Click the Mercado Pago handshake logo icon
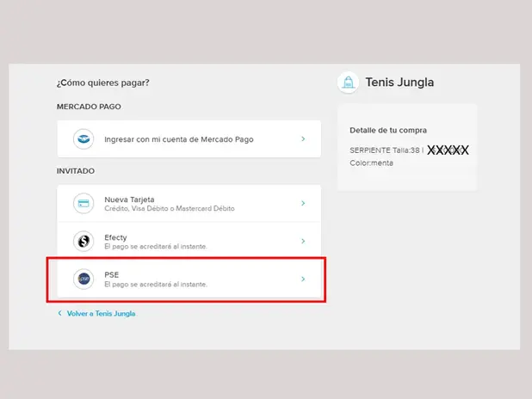 [x=84, y=139]
